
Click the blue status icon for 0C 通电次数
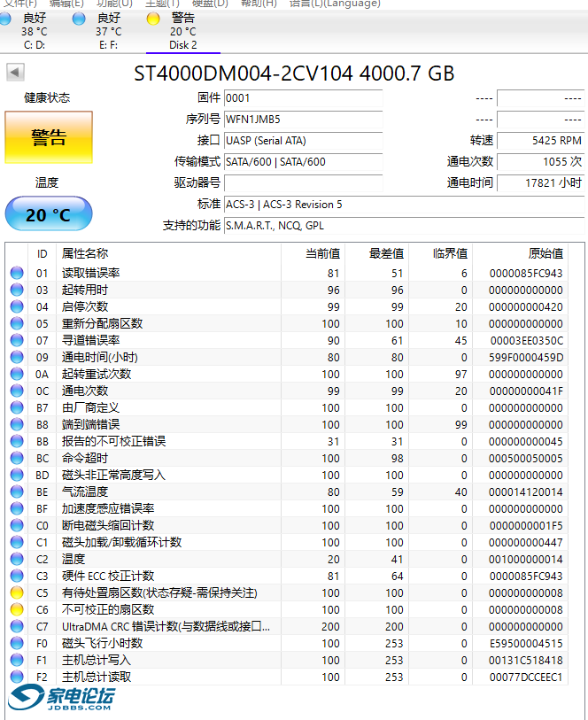[17, 391]
